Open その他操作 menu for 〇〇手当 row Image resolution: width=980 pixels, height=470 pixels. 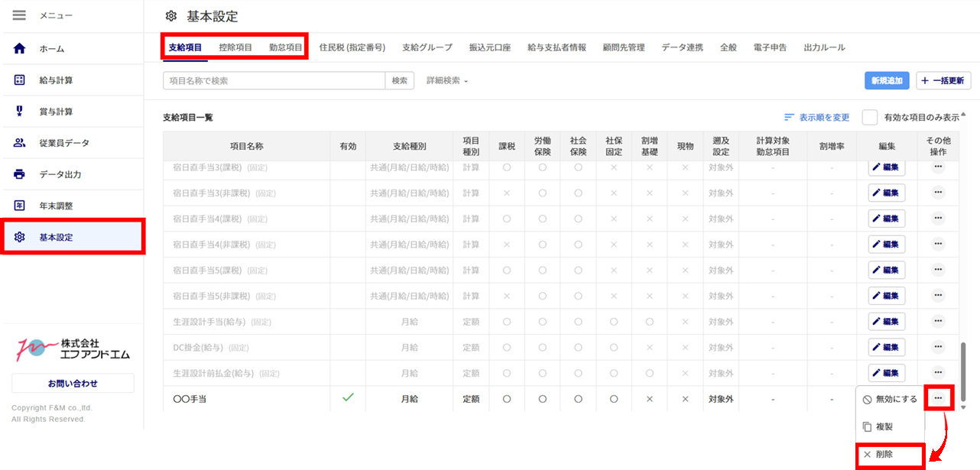point(938,398)
